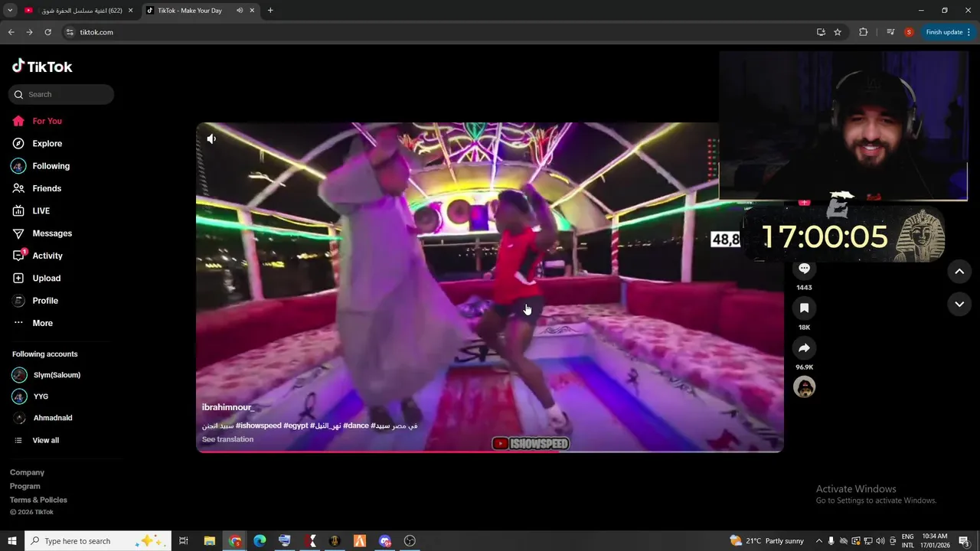The height and width of the screenshot is (551, 980).
Task: Mute the TikTok tab audio icon
Action: tap(240, 11)
